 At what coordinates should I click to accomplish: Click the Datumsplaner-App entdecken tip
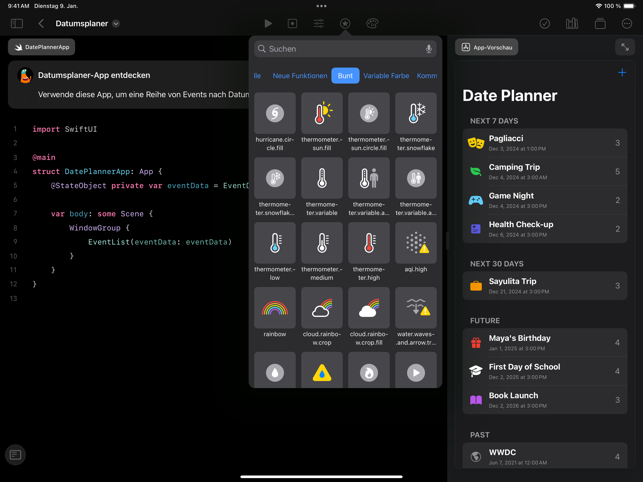click(x=128, y=85)
